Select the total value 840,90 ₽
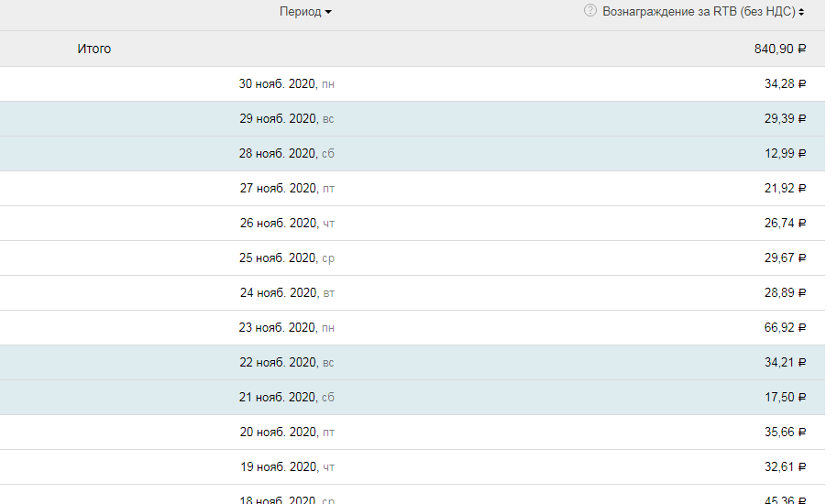This screenshot has height=504, width=837. tap(780, 49)
